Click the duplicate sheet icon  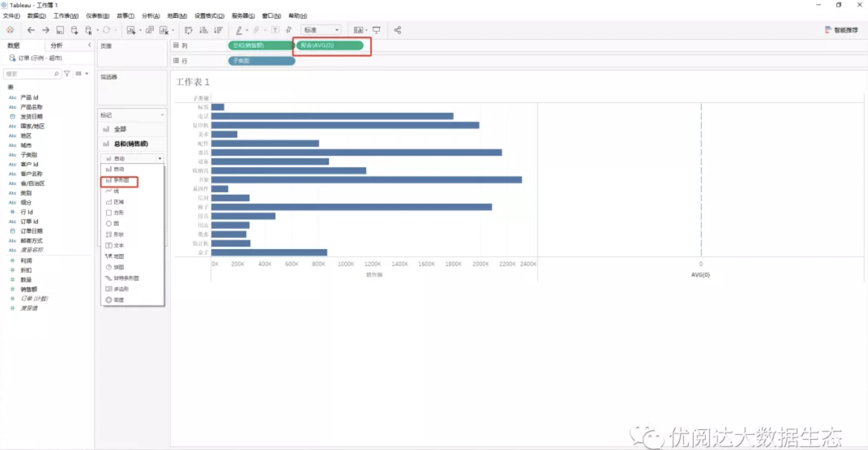click(150, 30)
